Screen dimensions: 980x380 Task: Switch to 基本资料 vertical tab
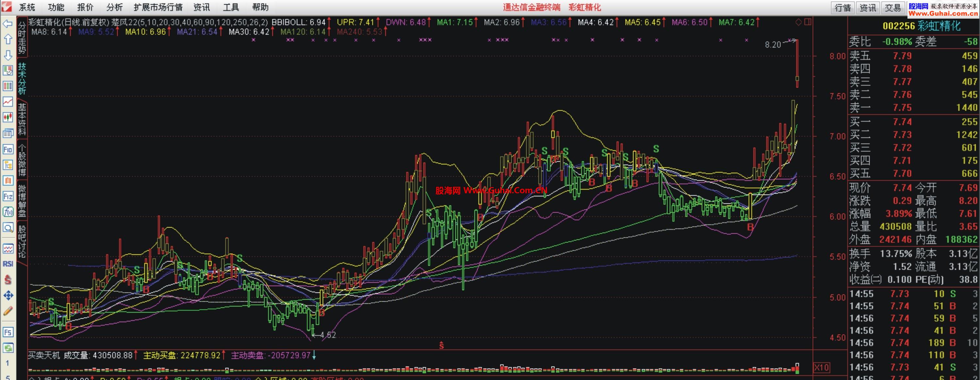(x=22, y=119)
